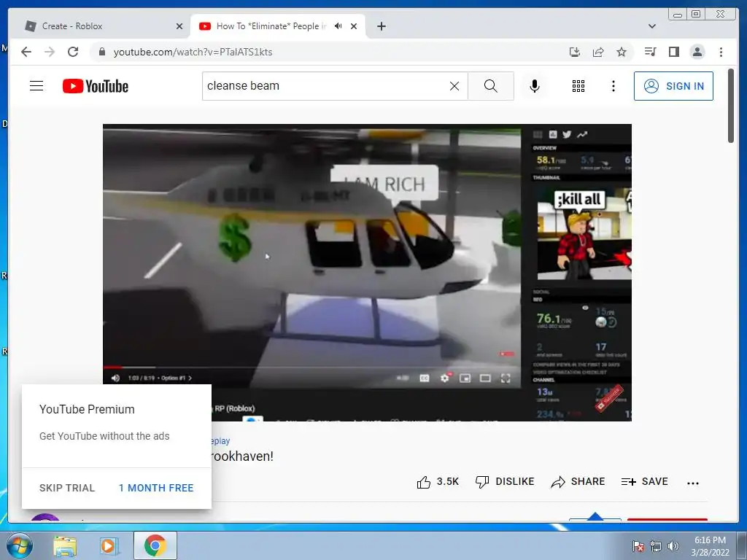Open more actions ellipsis below video
This screenshot has height=560, width=747.
693,483
